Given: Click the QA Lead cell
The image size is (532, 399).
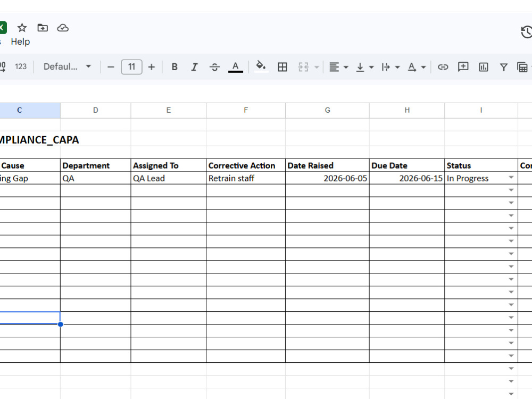Looking at the screenshot, I should tap(169, 178).
